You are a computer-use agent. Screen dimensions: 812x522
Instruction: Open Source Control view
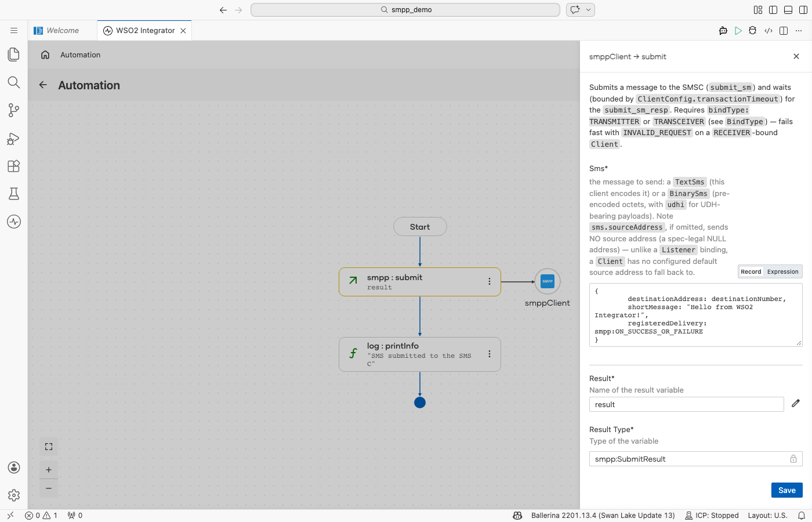14,110
